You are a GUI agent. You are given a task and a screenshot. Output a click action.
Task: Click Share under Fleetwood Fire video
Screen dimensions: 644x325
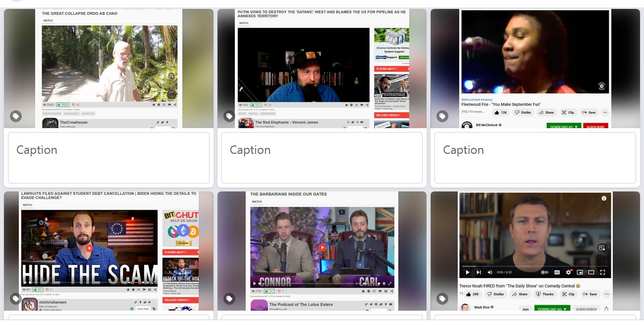(x=546, y=112)
